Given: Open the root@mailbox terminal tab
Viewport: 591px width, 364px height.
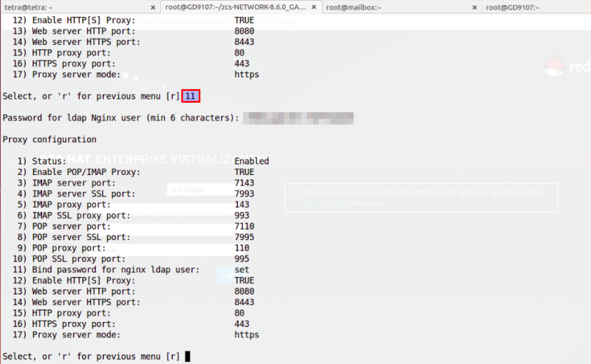Looking at the screenshot, I should pyautogui.click(x=402, y=7).
